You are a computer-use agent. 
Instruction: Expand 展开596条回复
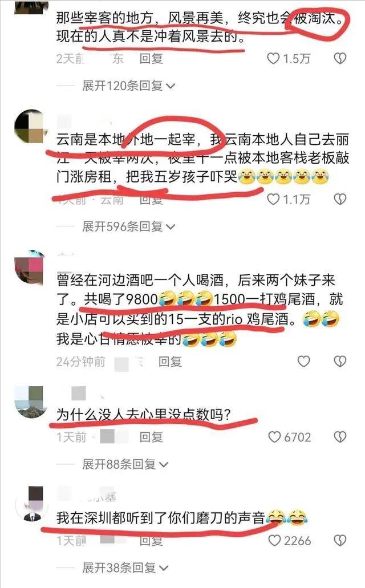coord(129,226)
